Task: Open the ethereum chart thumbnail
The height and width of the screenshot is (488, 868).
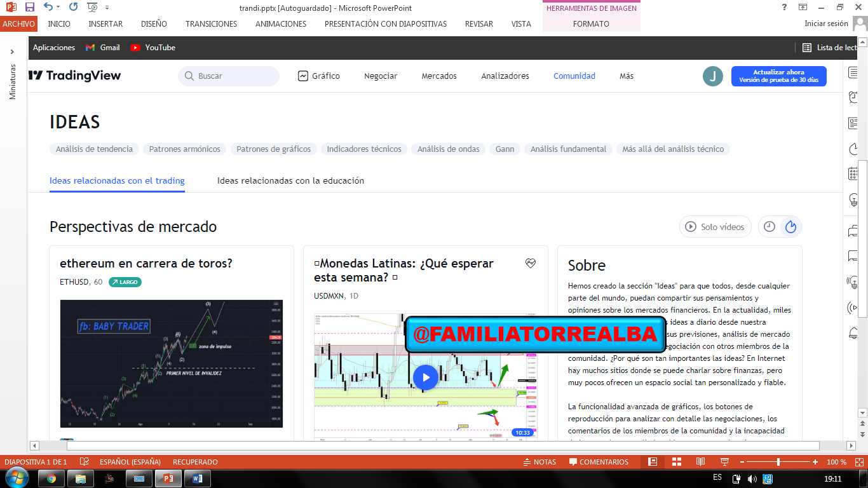Action: (x=172, y=363)
